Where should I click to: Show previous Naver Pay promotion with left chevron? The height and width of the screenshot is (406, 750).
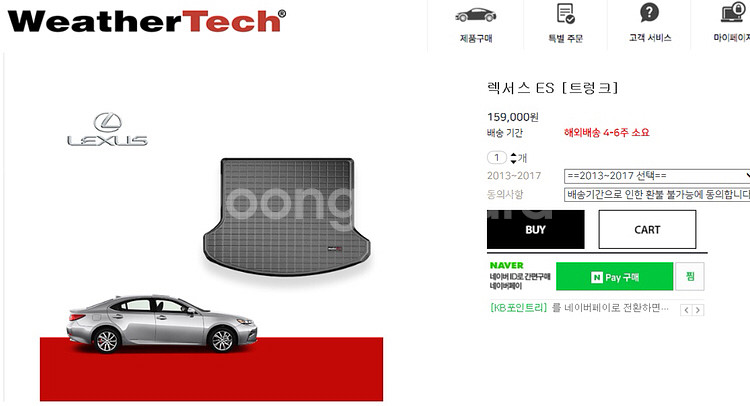click(686, 310)
